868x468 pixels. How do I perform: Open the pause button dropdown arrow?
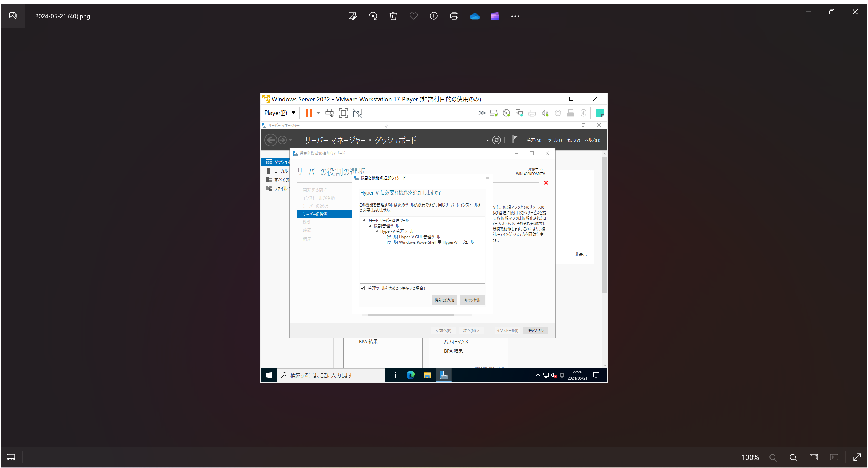pyautogui.click(x=318, y=113)
